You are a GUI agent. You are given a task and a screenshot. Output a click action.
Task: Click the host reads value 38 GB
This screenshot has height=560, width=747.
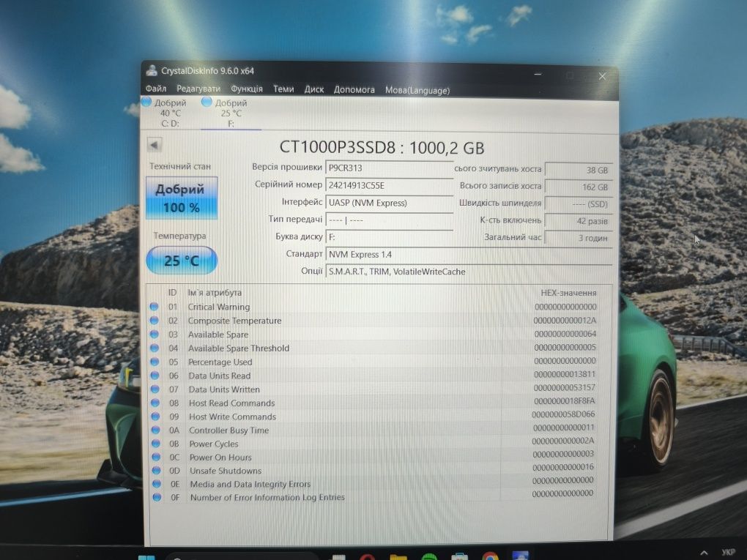pos(579,170)
